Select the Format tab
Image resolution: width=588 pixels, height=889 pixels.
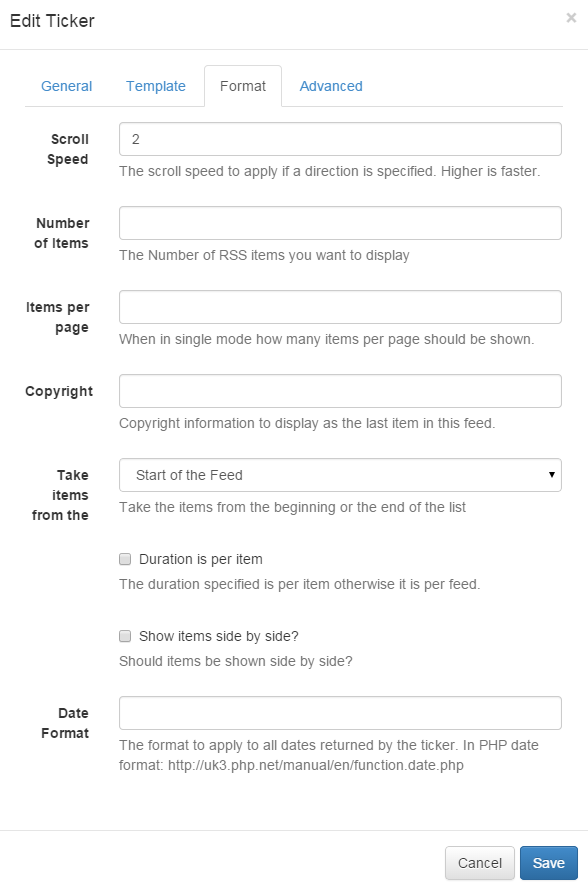(x=242, y=86)
